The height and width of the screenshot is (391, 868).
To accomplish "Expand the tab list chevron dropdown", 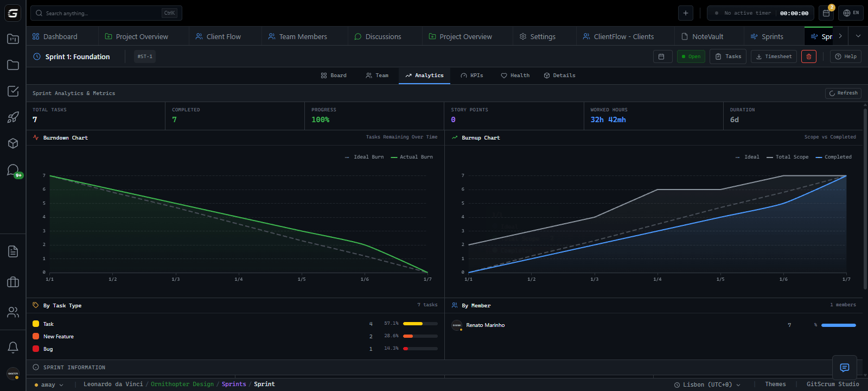I will [858, 36].
